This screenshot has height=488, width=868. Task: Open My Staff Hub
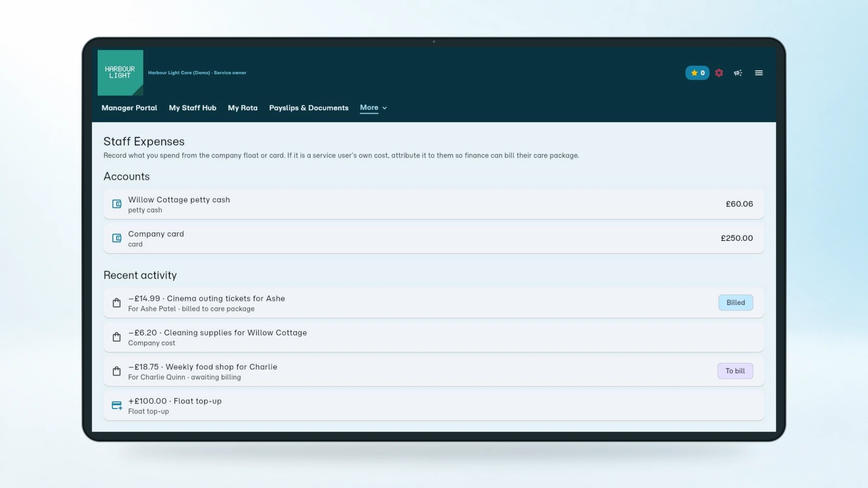point(193,108)
